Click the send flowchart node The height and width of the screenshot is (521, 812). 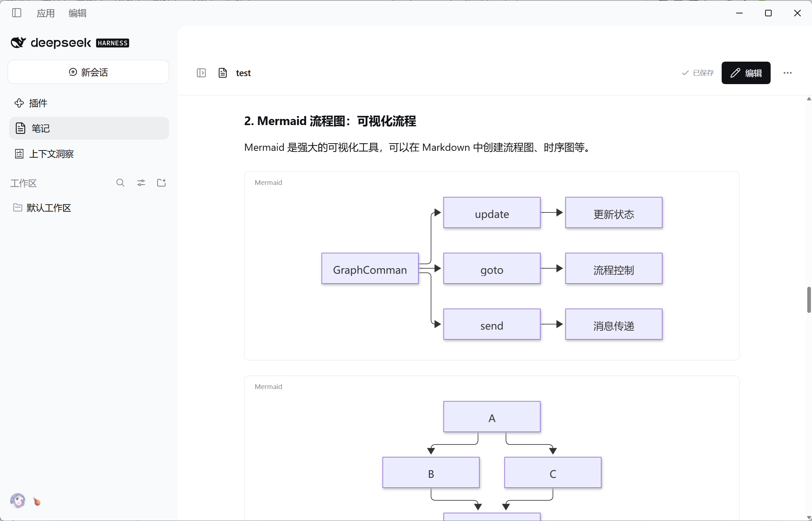point(492,324)
